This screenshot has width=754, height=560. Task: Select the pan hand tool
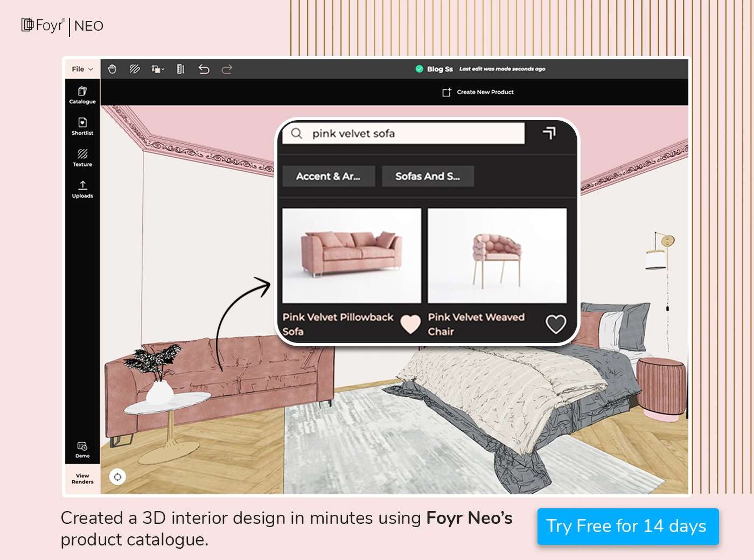[x=113, y=69]
